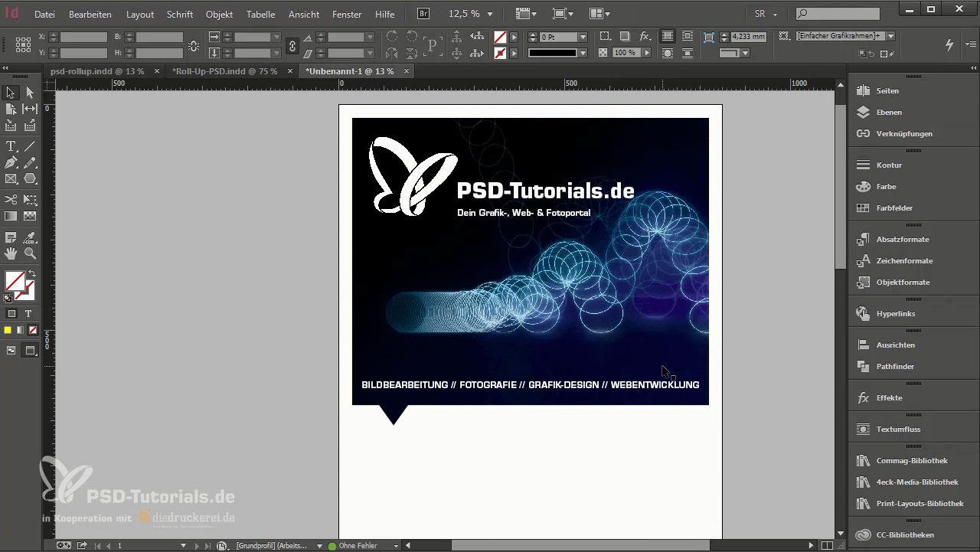980x552 pixels.
Task: Select the Note tool
Action: click(x=11, y=237)
